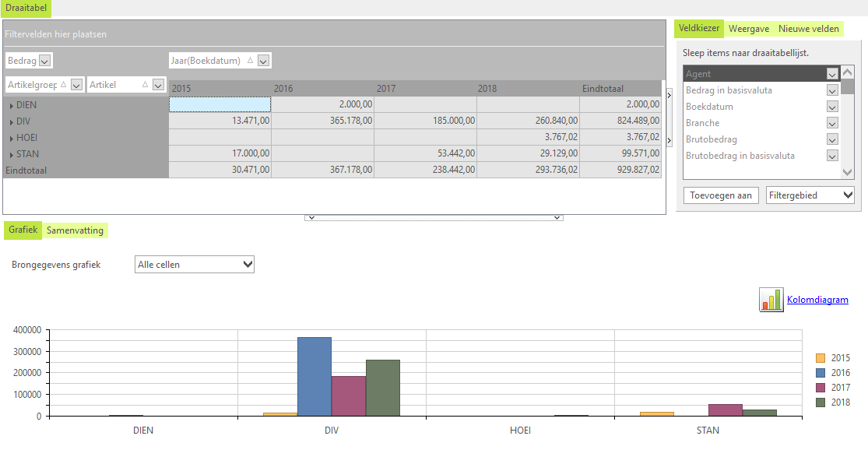
Task: Click the green 2018 DIV bar
Action: pos(383,388)
